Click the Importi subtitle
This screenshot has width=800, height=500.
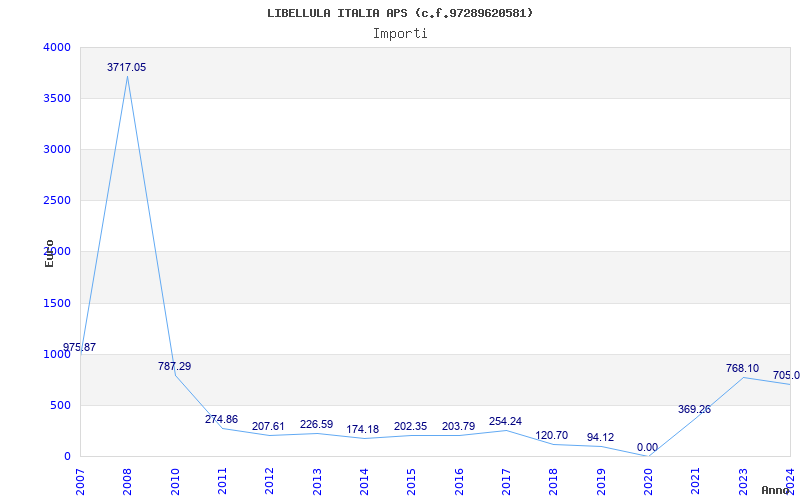pyautogui.click(x=400, y=34)
